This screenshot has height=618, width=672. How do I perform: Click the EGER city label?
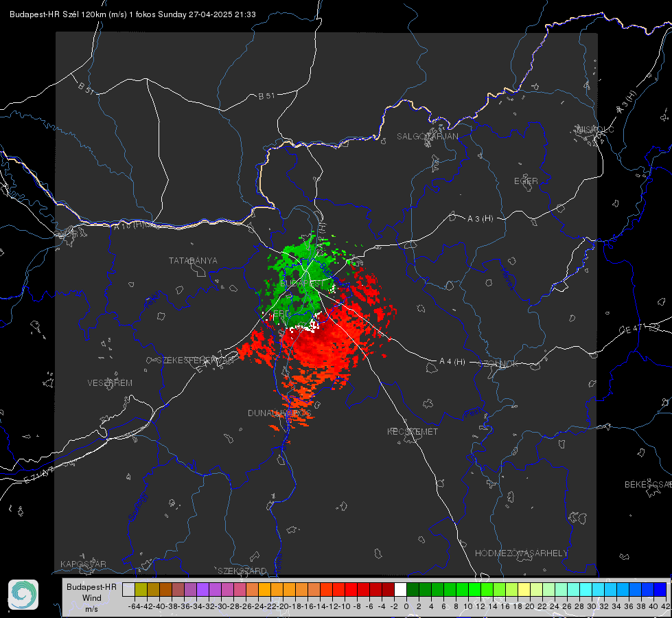coord(526,181)
